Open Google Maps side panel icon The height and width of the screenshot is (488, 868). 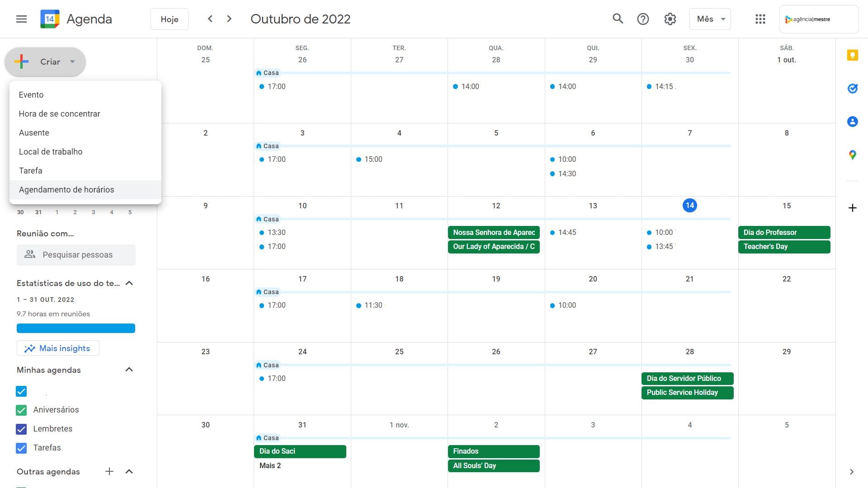pyautogui.click(x=852, y=155)
